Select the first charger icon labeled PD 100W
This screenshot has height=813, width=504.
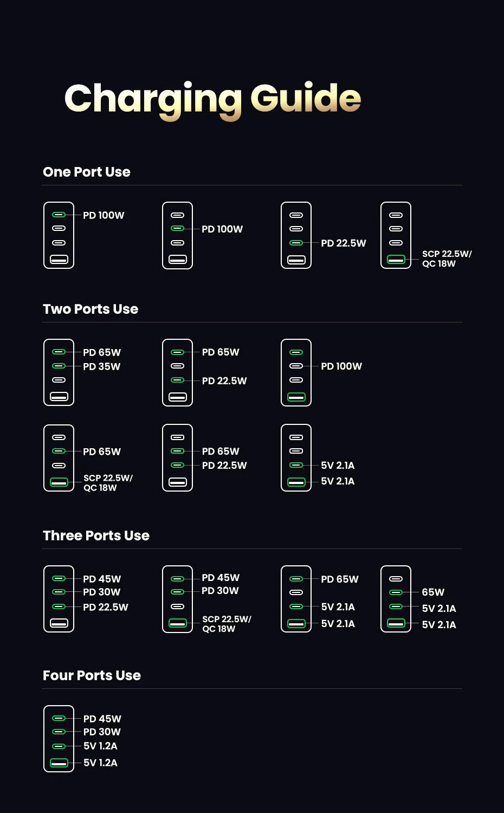(59, 235)
